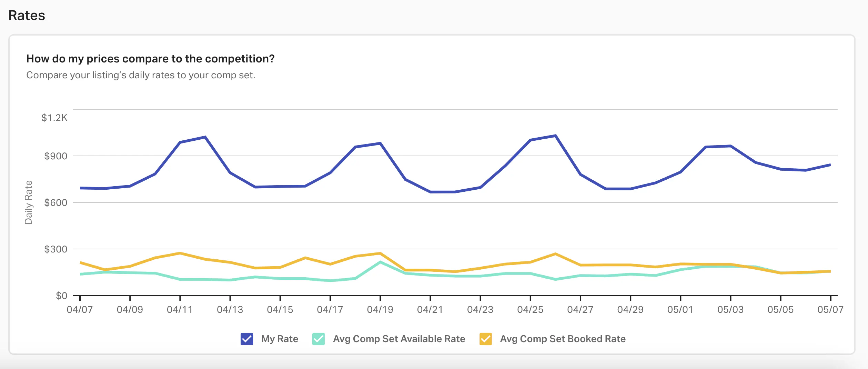Click the 05/03 date label on x-axis
The width and height of the screenshot is (868, 369).
tap(730, 310)
